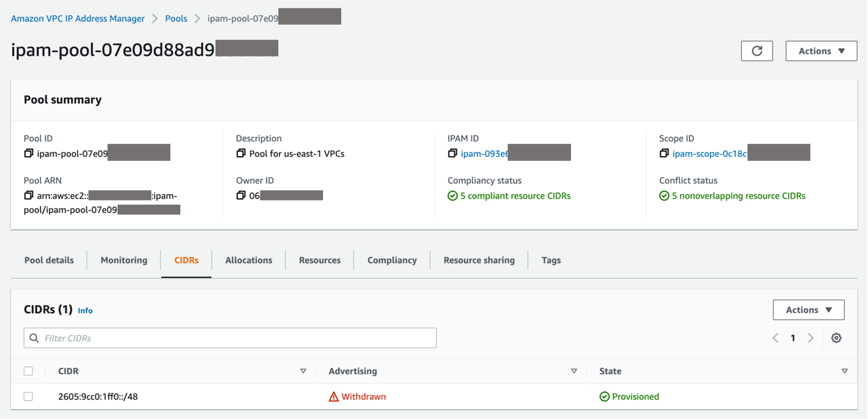
Task: Click the Filter CIDRs search field
Action: pyautogui.click(x=230, y=338)
